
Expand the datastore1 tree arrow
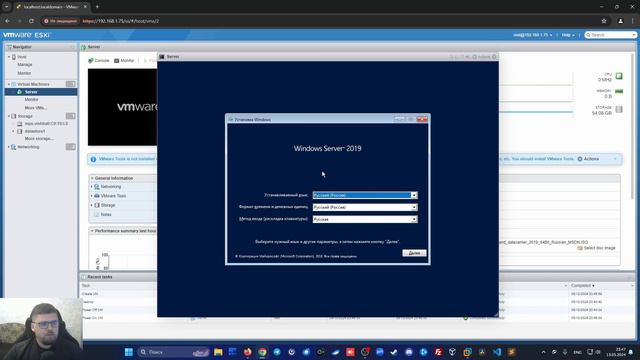click(13, 131)
